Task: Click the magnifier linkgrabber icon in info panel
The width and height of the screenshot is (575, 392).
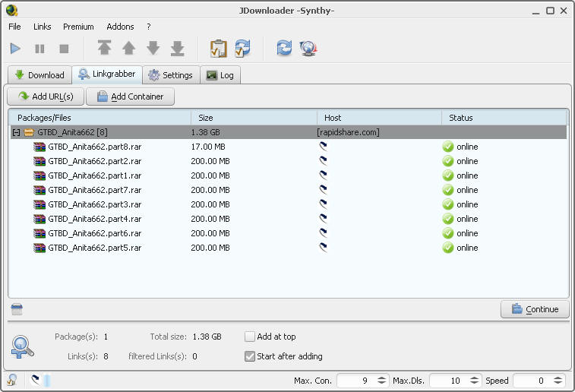Action: (23, 347)
